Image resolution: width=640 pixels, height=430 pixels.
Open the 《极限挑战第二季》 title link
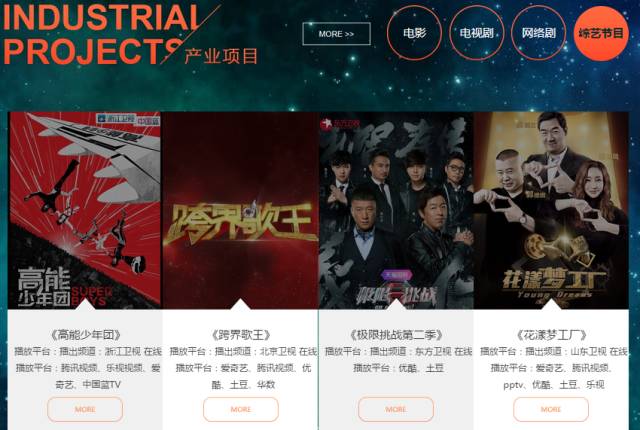(x=396, y=335)
